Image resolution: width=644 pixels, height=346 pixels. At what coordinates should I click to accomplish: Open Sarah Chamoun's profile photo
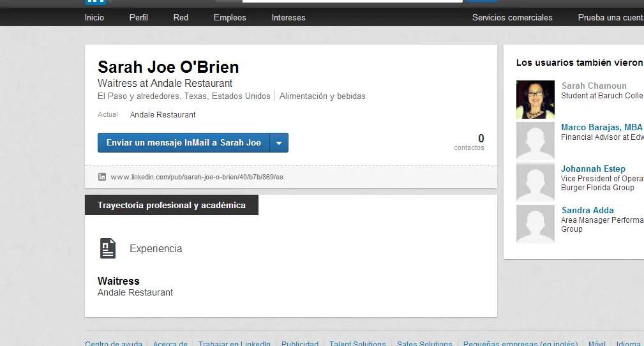[535, 100]
